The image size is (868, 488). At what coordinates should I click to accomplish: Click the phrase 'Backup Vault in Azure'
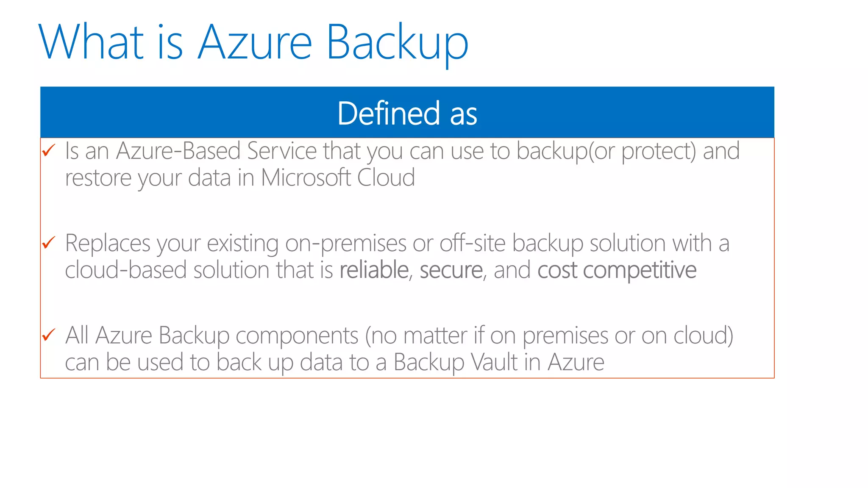point(499,362)
